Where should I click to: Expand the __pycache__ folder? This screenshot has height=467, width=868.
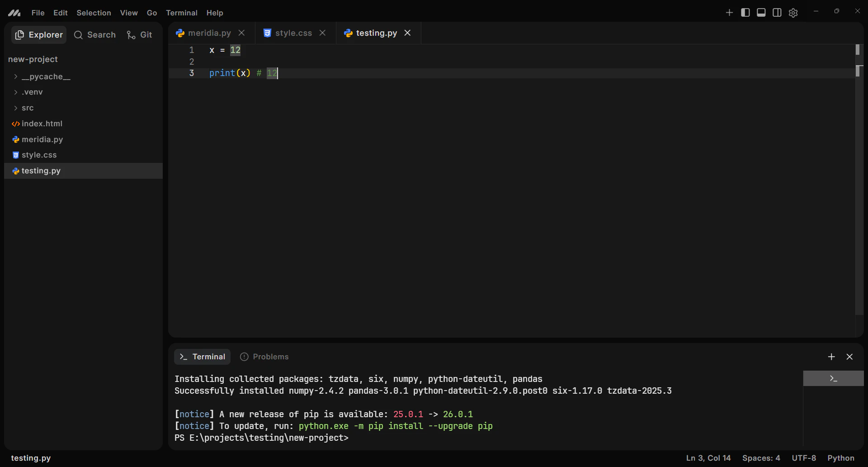pyautogui.click(x=46, y=76)
